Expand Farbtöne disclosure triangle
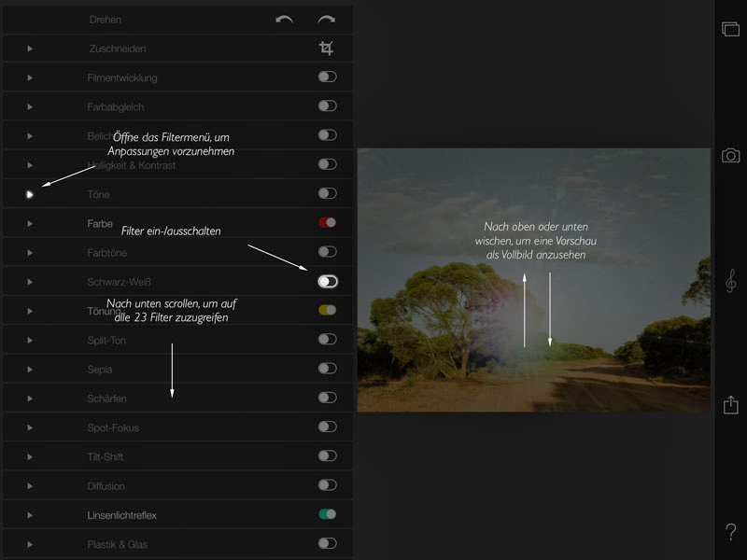This screenshot has width=747, height=560. (x=30, y=253)
